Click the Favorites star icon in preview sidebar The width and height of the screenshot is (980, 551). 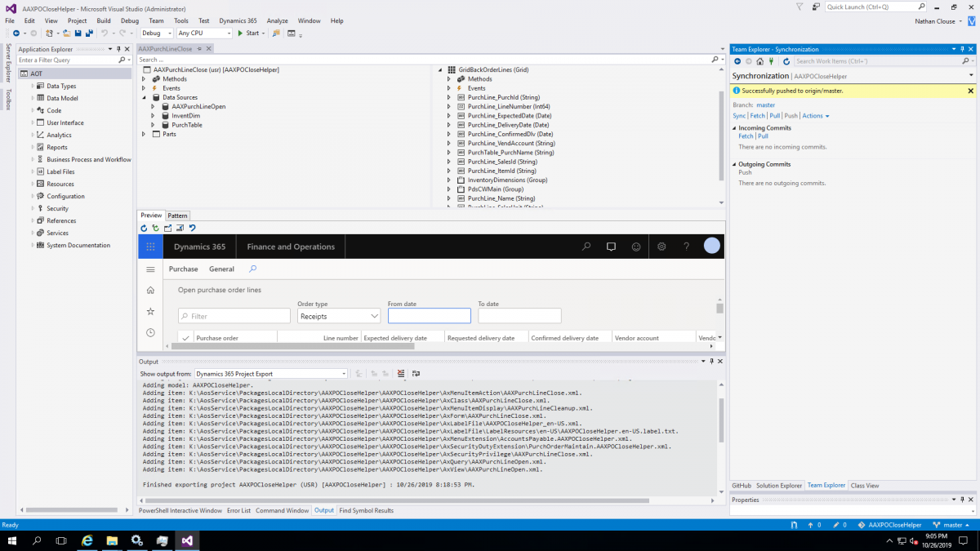[x=150, y=311]
